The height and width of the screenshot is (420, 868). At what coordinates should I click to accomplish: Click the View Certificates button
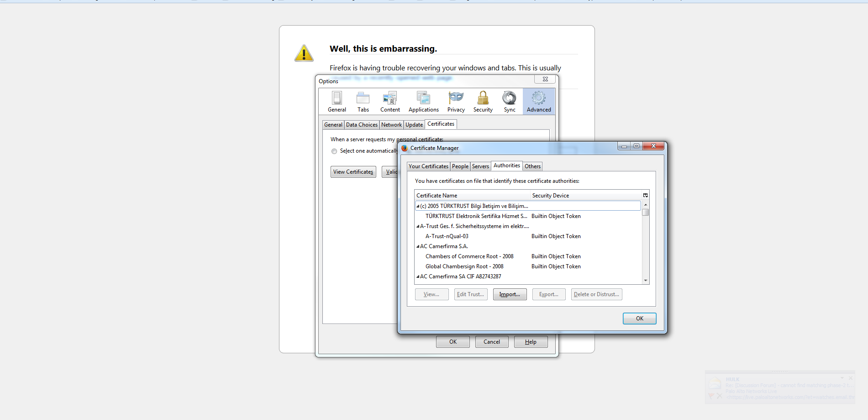coord(353,172)
